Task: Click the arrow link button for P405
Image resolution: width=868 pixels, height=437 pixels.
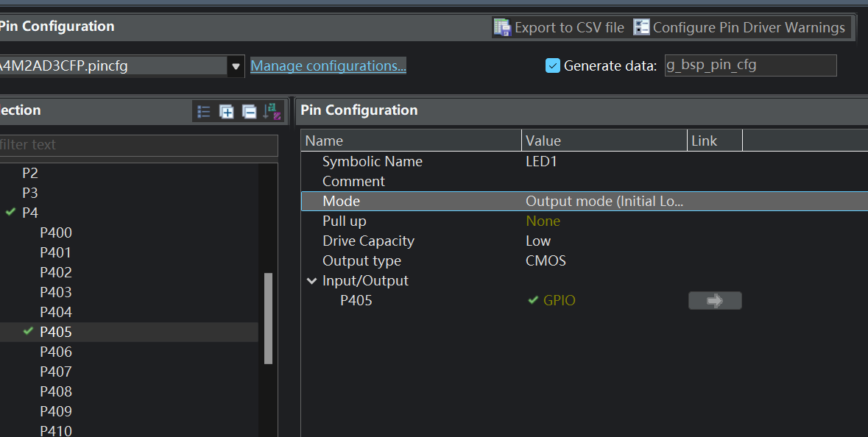Action: 715,300
